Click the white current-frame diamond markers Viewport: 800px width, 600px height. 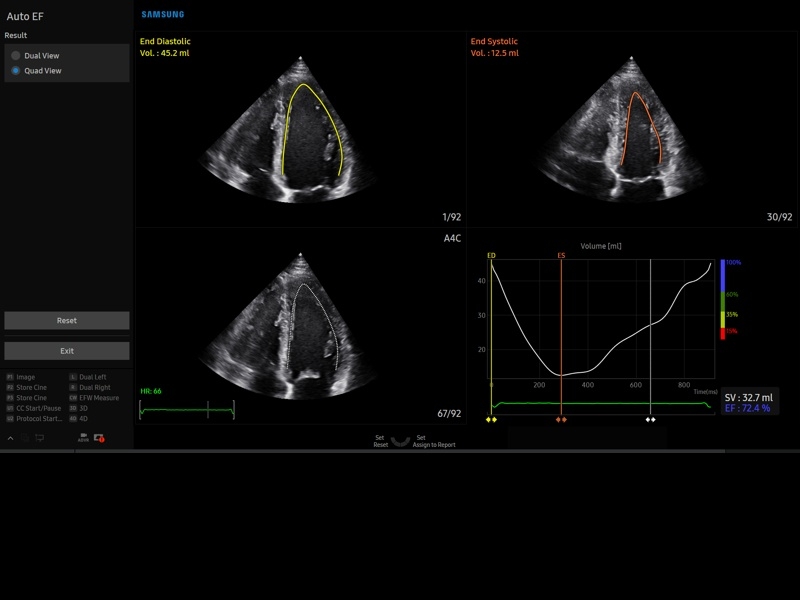651,420
